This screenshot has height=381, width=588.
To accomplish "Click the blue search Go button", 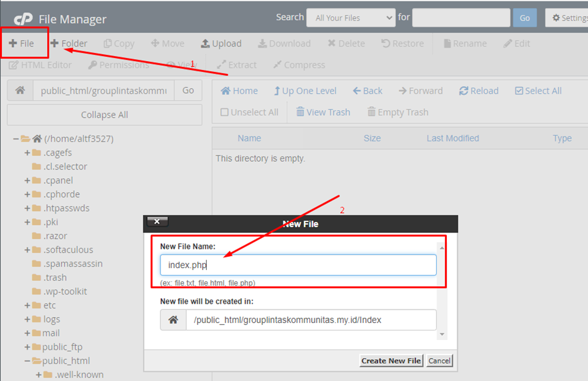I will point(525,18).
